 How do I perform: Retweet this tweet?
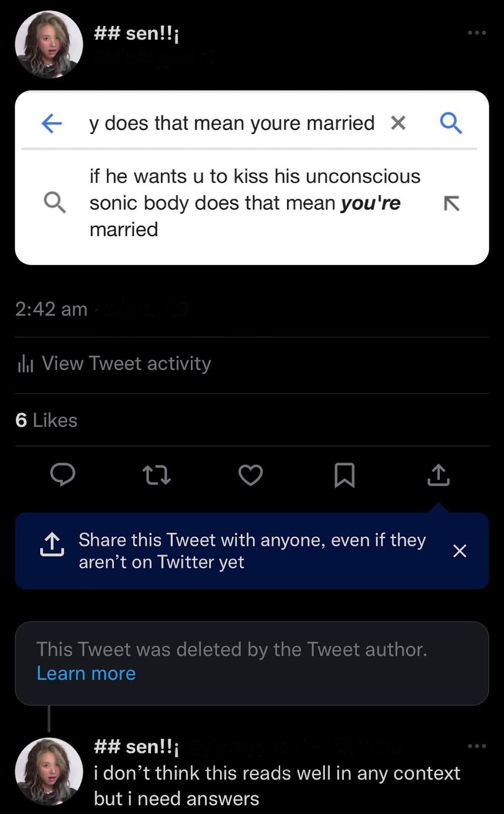point(156,475)
